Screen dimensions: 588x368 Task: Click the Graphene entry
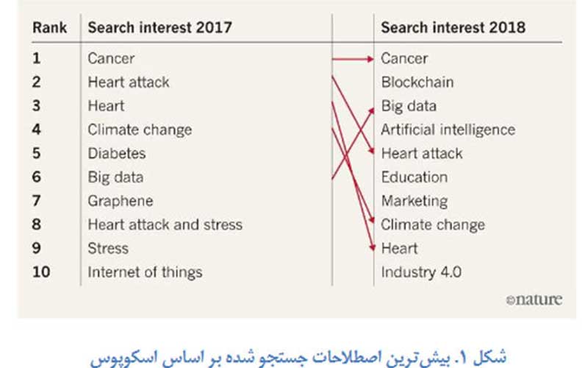(120, 201)
